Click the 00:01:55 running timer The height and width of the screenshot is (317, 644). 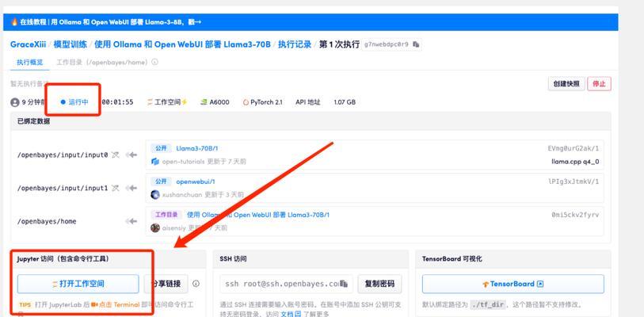click(117, 102)
